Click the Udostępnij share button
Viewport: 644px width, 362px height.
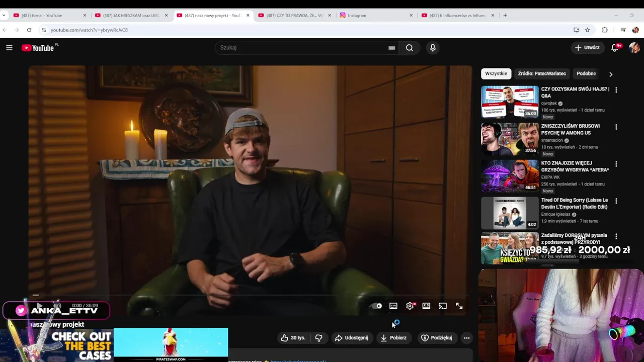352,338
